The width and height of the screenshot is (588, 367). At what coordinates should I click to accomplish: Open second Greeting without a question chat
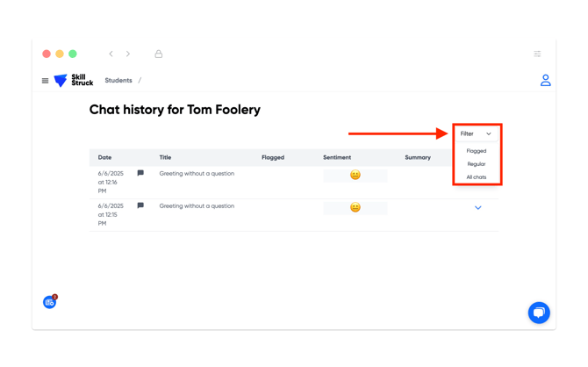click(x=197, y=206)
